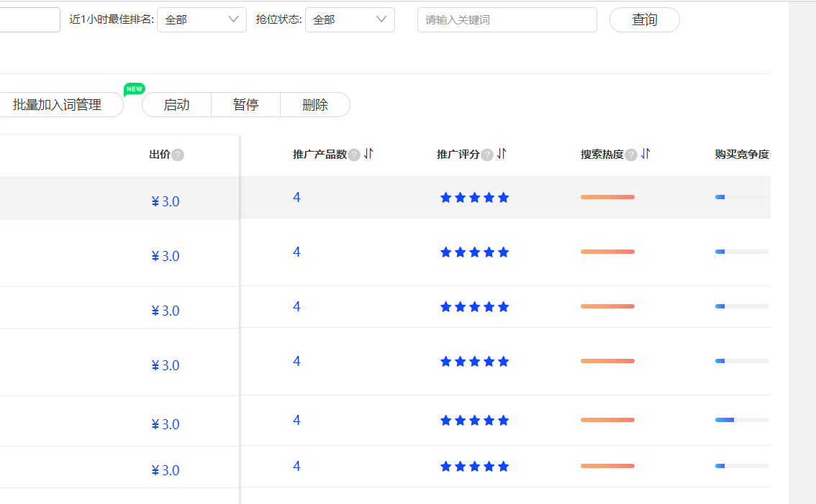Open the 近1小时最佳排名 dropdown
Image resolution: width=816 pixels, height=504 pixels.
tap(201, 19)
